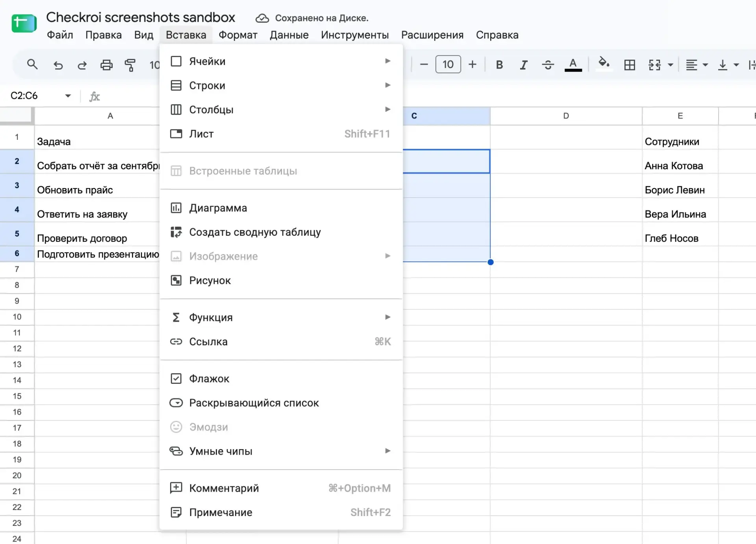Decrease font size with minus button
Image resolution: width=756 pixels, height=544 pixels.
[x=424, y=64]
